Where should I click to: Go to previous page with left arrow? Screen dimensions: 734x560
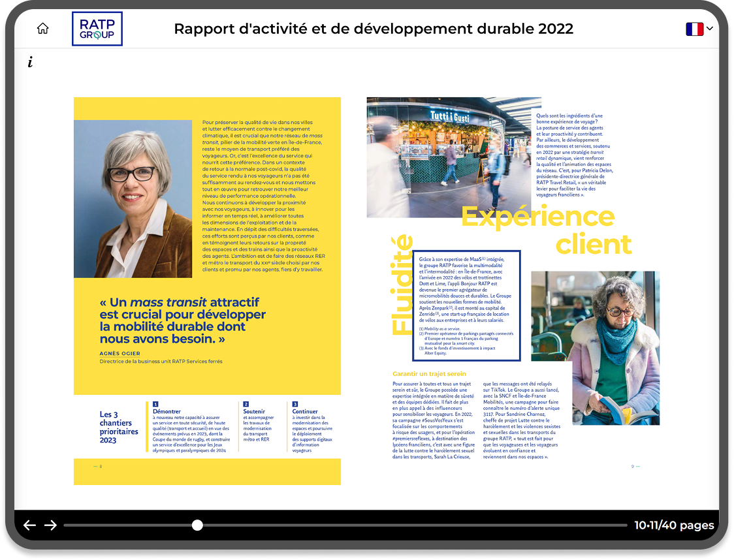coord(29,525)
